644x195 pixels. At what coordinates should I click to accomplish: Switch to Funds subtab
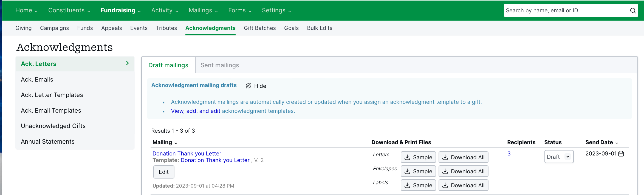coord(85,28)
